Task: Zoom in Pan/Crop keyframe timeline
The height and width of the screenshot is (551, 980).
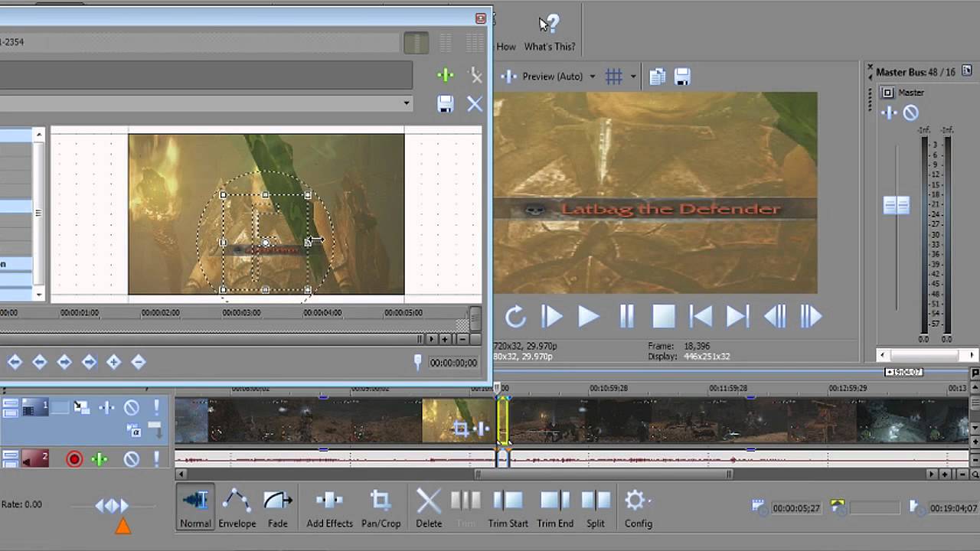Action: (445, 338)
